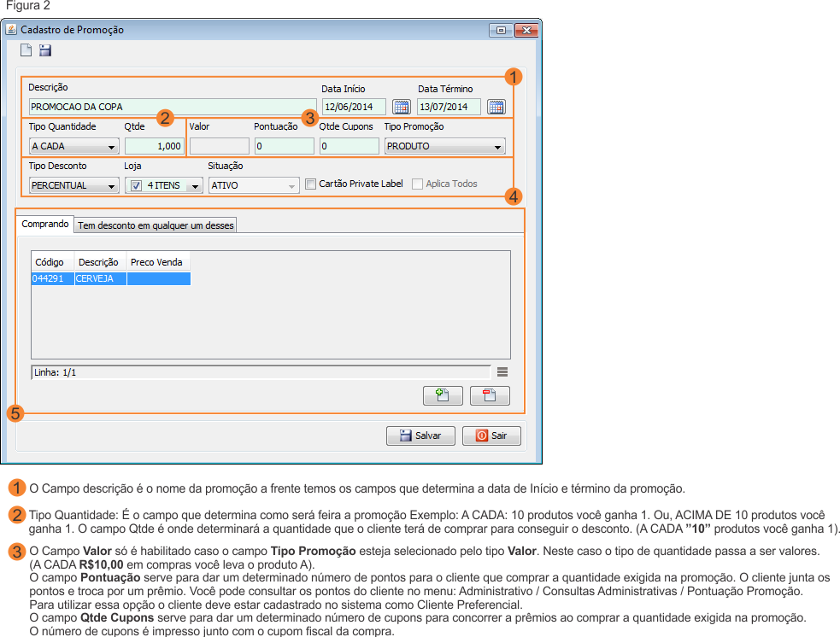
Task: Click the Java icon in the title bar
Action: 11,29
